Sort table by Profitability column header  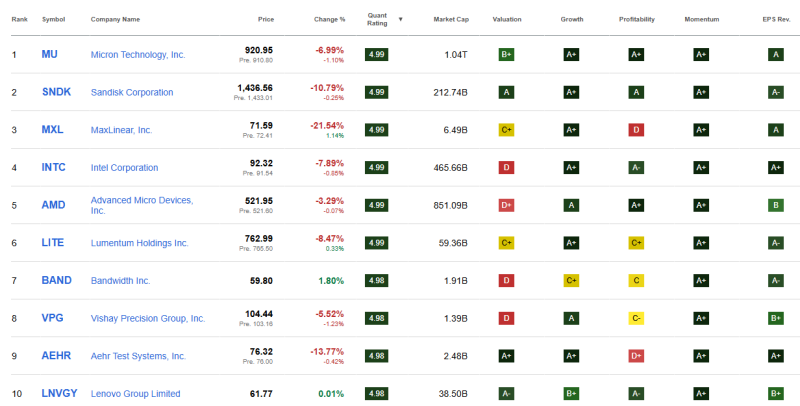coord(636,19)
